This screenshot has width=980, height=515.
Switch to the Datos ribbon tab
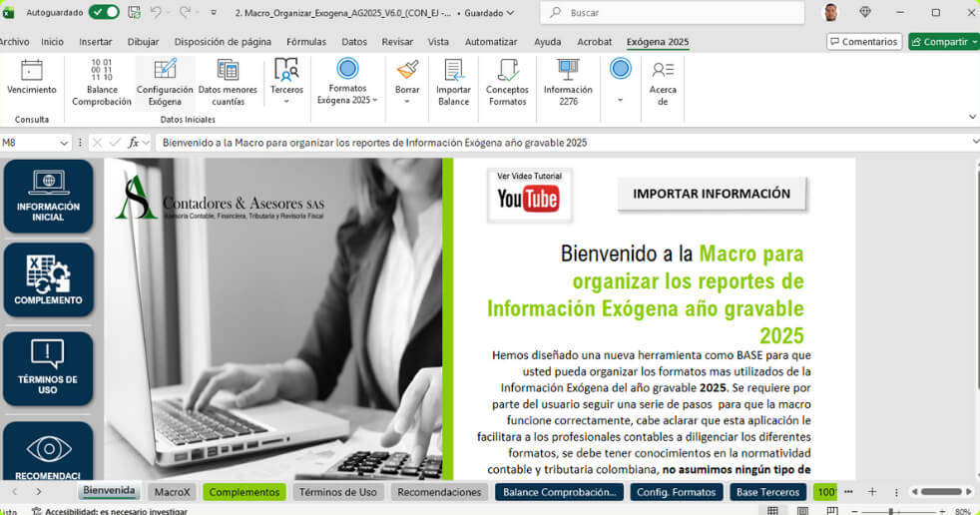click(x=354, y=41)
